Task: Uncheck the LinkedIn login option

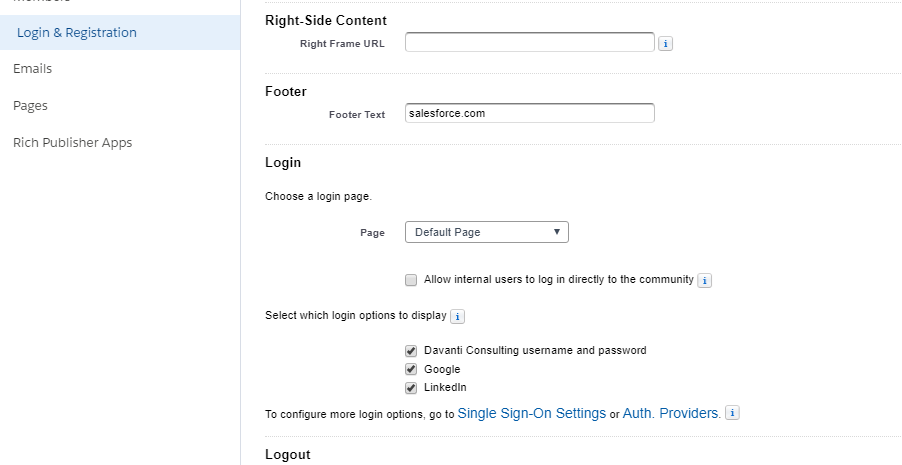Action: (x=411, y=388)
